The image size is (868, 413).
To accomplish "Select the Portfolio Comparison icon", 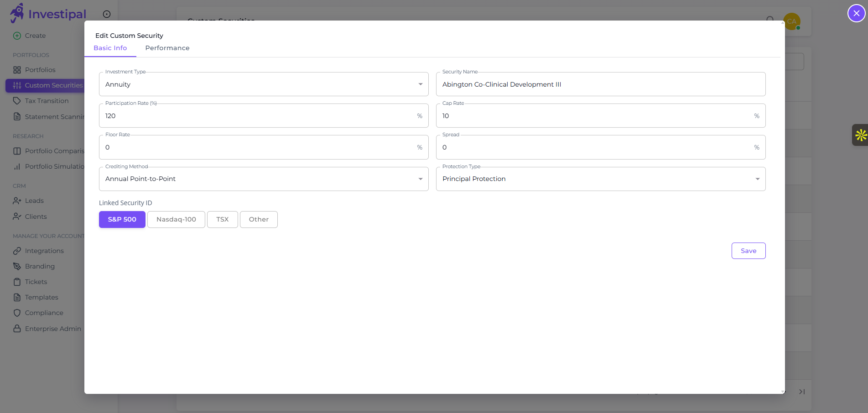I will 17,151.
